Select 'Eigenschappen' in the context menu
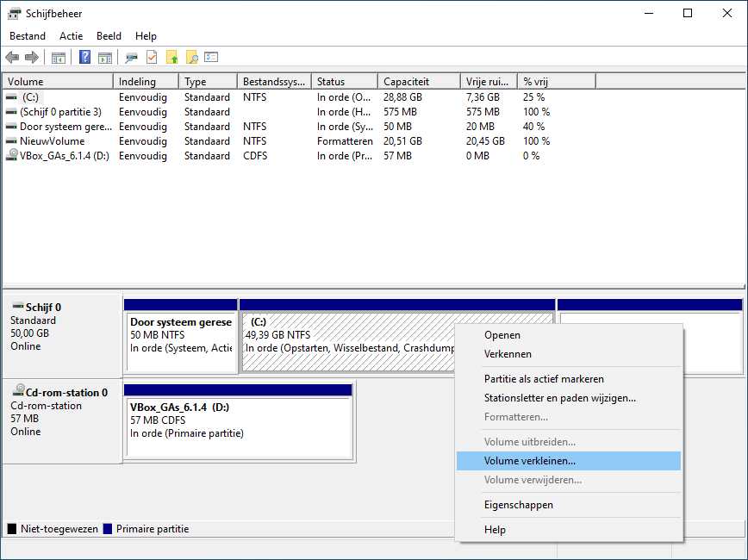Screen dimensions: 748x560 coord(519,505)
